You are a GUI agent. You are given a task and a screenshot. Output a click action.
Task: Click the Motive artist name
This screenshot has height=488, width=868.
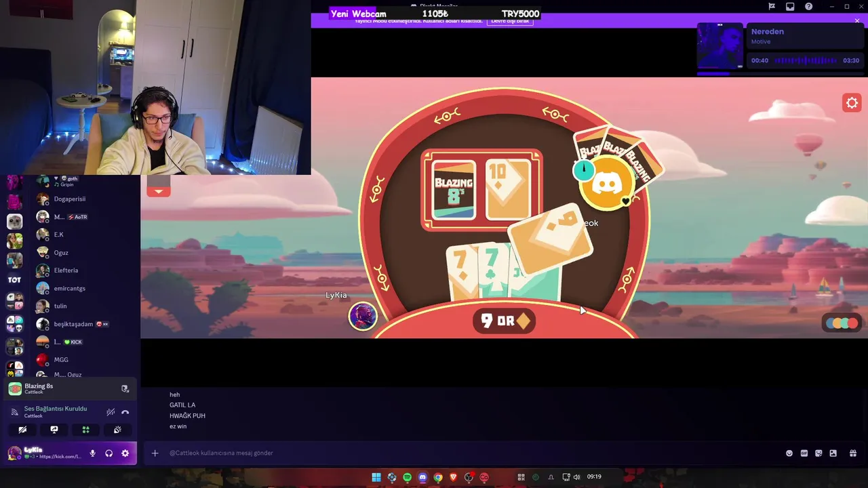pos(761,42)
